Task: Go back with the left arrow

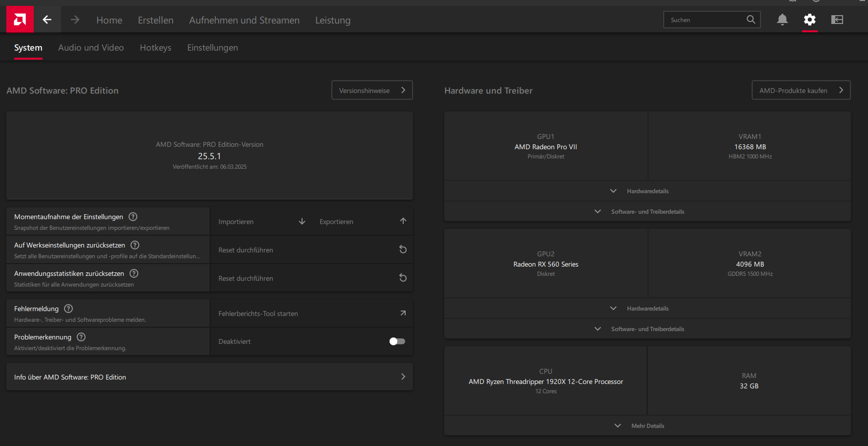Action: tap(47, 20)
